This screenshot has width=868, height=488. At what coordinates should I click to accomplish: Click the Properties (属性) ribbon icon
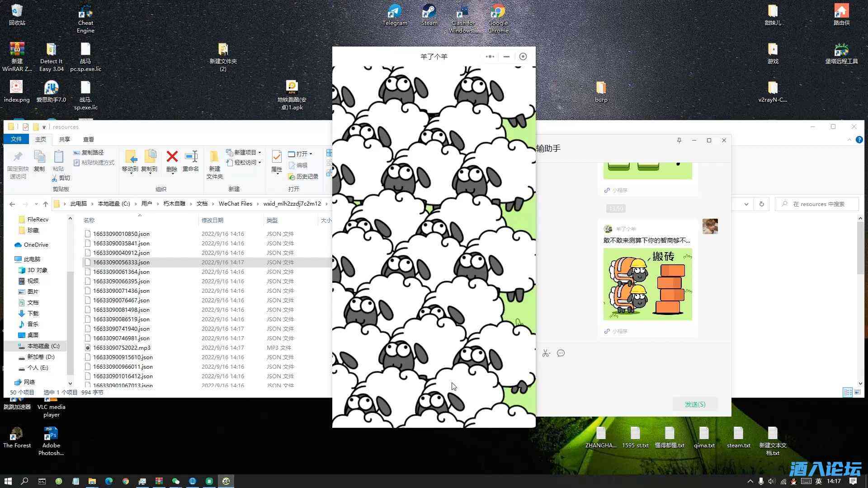(x=277, y=161)
